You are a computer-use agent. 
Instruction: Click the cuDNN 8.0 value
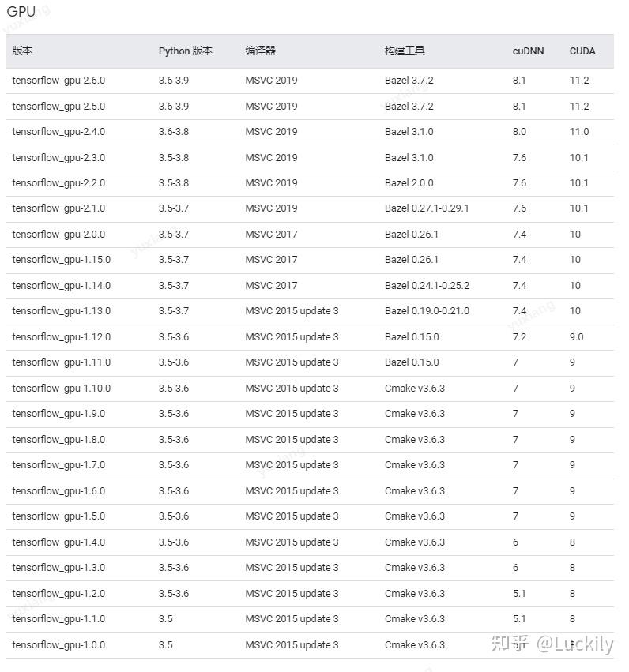coord(519,132)
